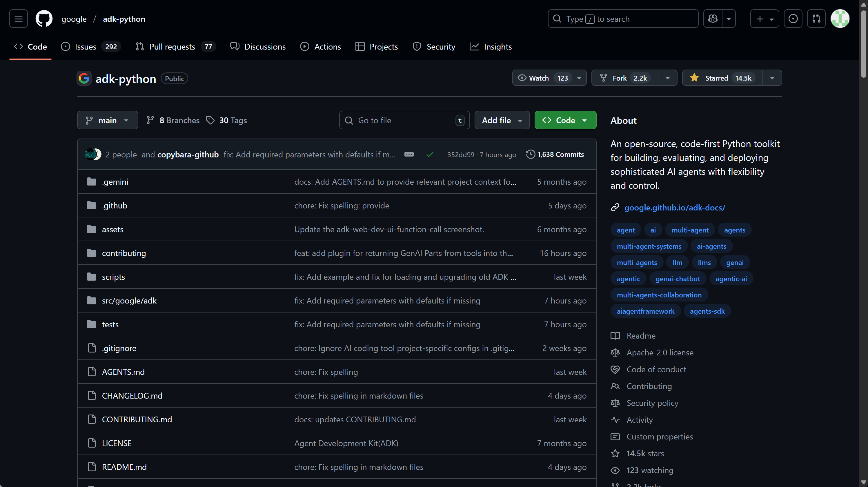Click the genai-chatbot topic tag

point(678,279)
